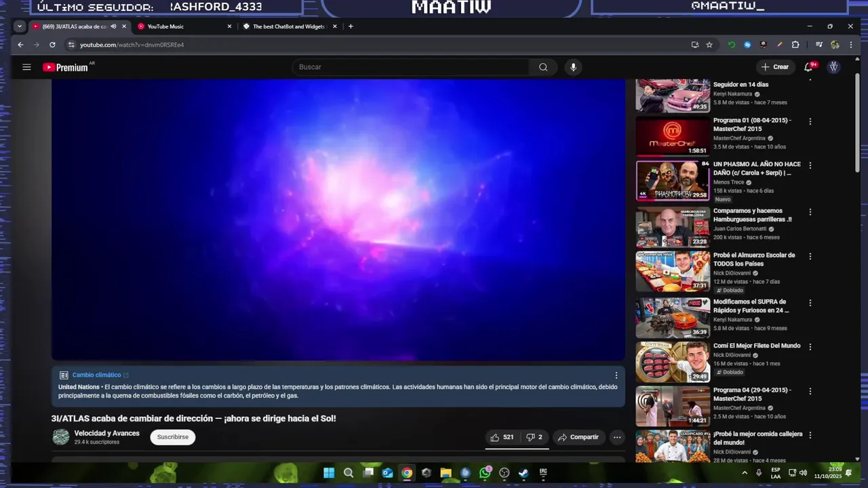Image resolution: width=868 pixels, height=488 pixels.
Task: Open Phasmophobia 29:58 video thumbnail
Action: tap(673, 181)
